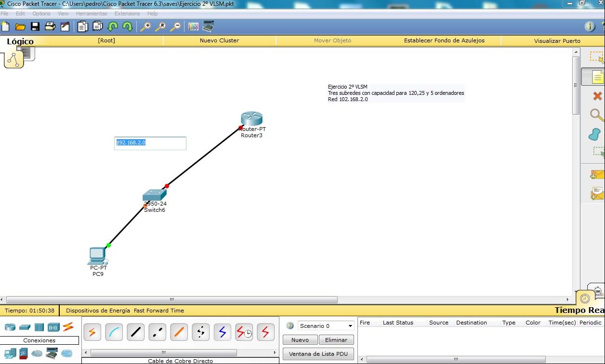Pick Serial DTE red cable
Viewport: 605px width, 364px height.
265,332
